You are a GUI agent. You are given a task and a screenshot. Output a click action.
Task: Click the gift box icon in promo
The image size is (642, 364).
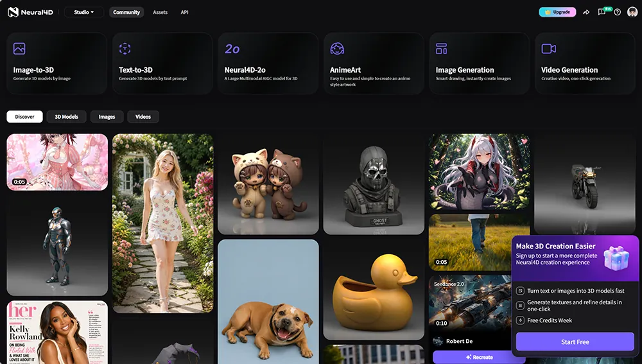click(x=616, y=257)
